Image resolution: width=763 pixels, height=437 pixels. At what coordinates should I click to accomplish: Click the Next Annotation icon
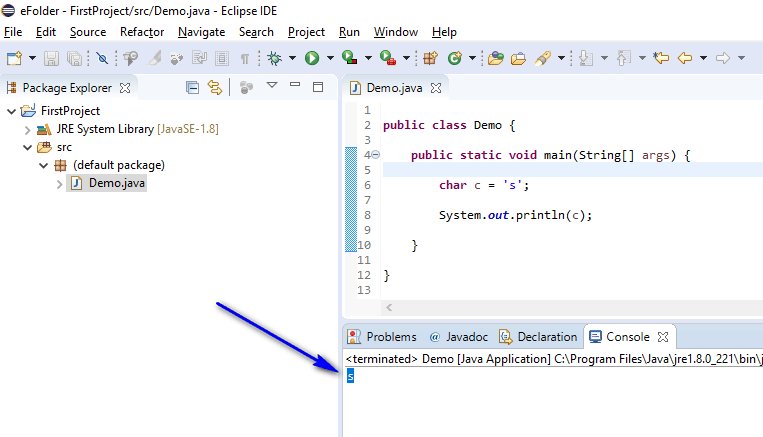(x=586, y=58)
